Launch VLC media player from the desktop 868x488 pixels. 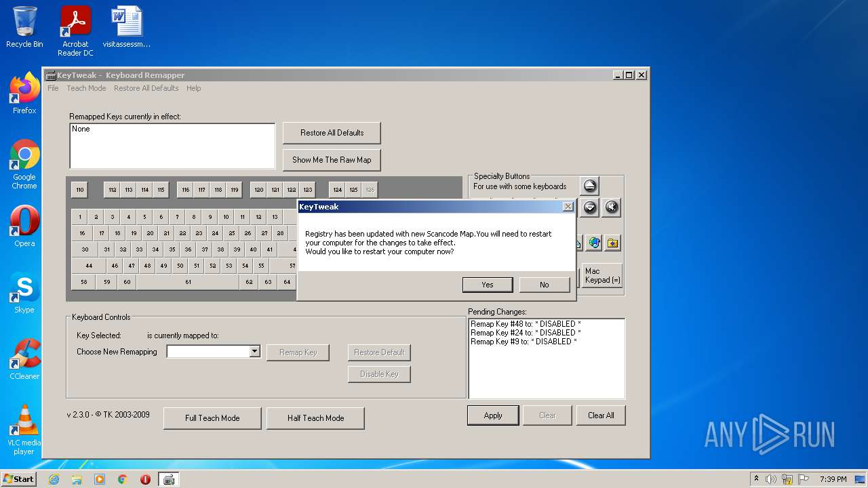pyautogui.click(x=24, y=430)
